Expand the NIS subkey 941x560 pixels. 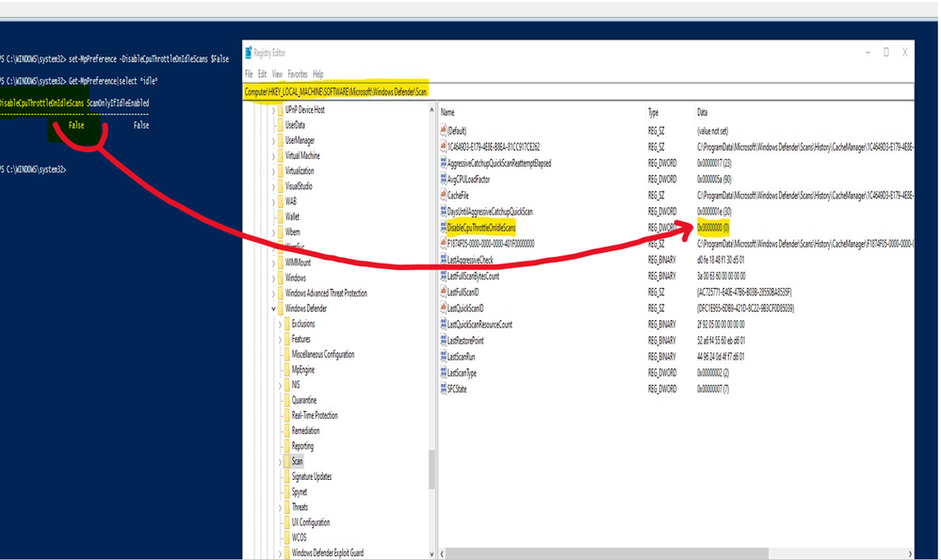(x=280, y=386)
